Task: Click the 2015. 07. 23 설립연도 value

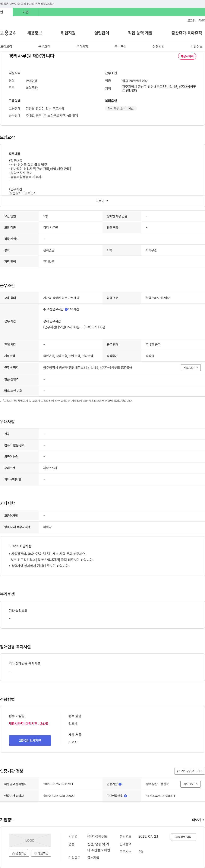Action: (148, 836)
